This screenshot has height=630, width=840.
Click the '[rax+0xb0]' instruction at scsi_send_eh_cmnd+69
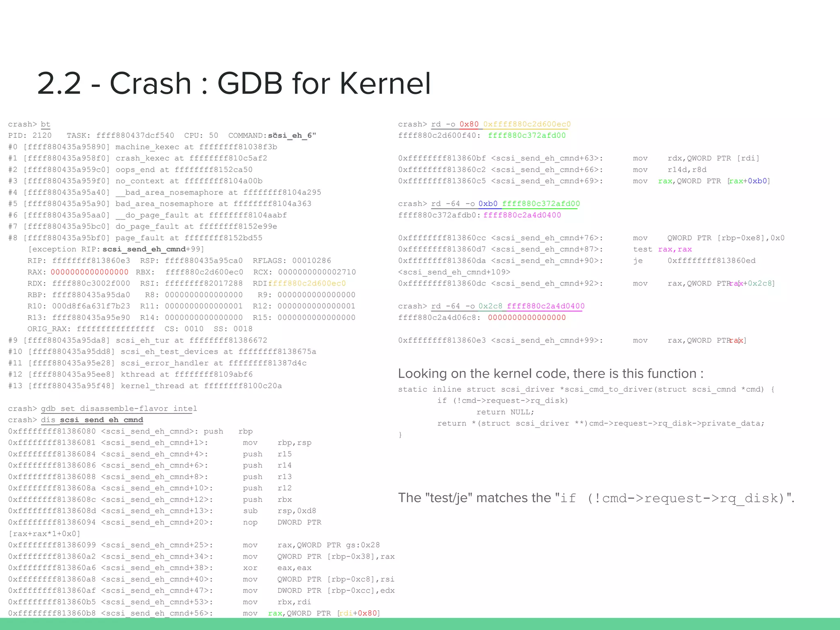click(x=584, y=181)
